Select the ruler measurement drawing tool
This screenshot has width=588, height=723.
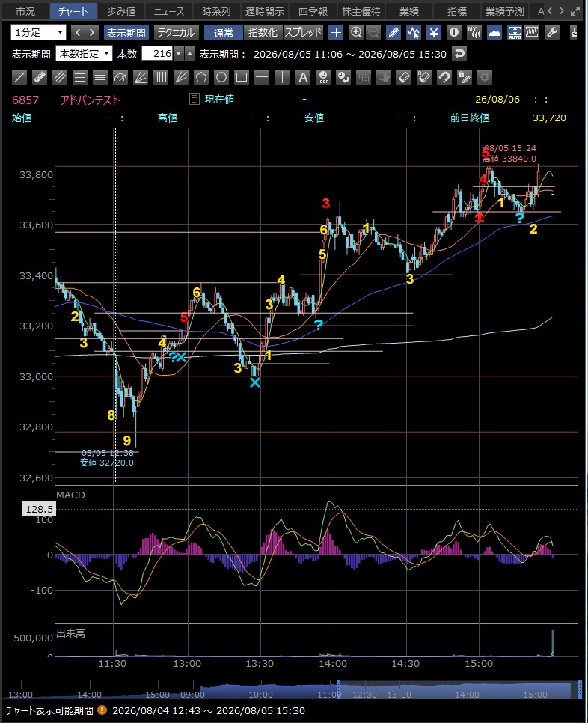[40, 77]
